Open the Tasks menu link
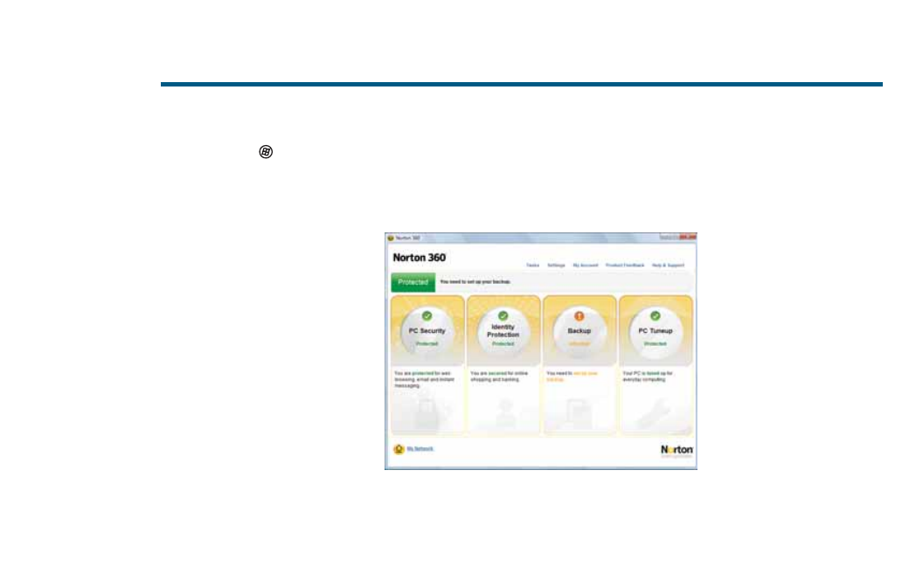 coord(533,266)
